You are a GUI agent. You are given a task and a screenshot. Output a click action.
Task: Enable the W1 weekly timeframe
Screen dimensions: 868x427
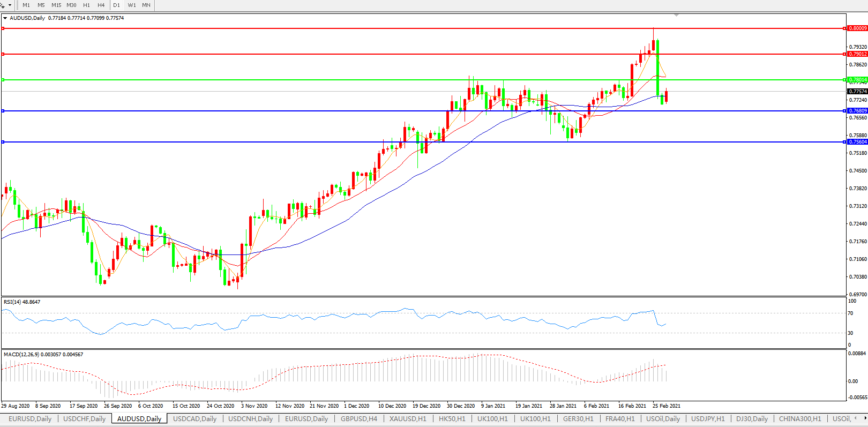point(132,5)
